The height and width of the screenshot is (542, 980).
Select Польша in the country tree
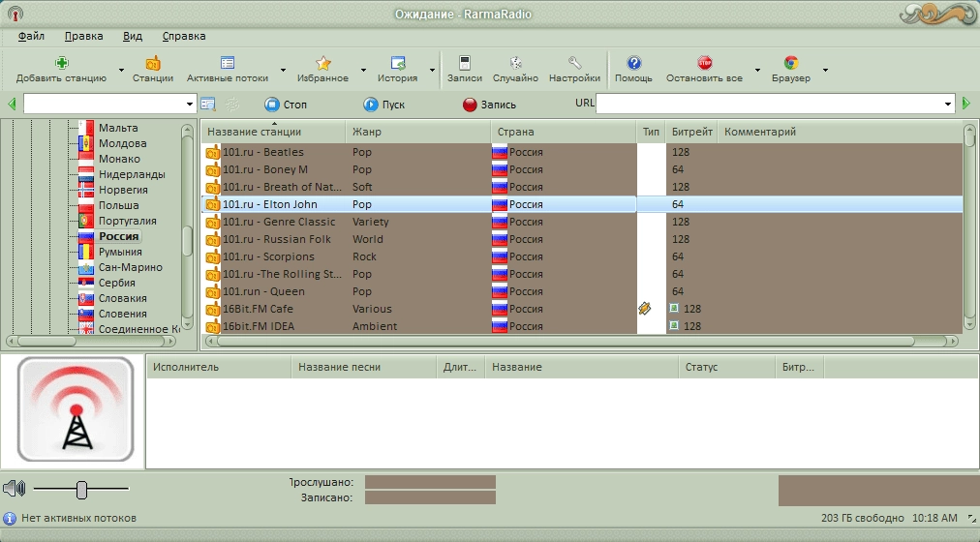tap(119, 205)
